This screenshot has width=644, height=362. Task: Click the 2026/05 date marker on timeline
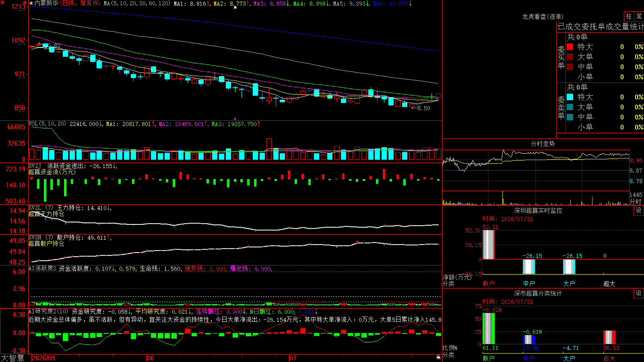(43, 358)
